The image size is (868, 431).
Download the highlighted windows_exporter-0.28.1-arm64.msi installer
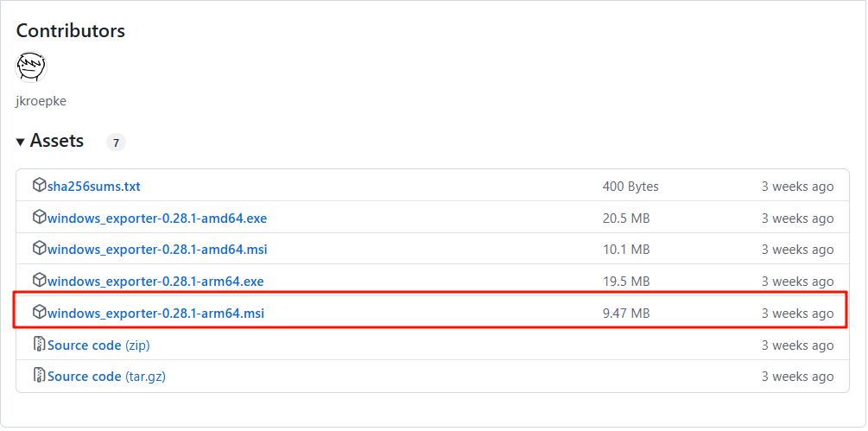pyautogui.click(x=155, y=313)
